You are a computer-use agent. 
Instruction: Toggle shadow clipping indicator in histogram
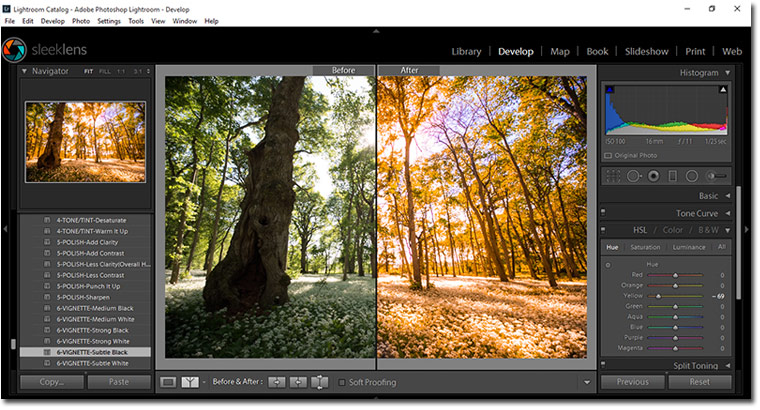(x=610, y=89)
